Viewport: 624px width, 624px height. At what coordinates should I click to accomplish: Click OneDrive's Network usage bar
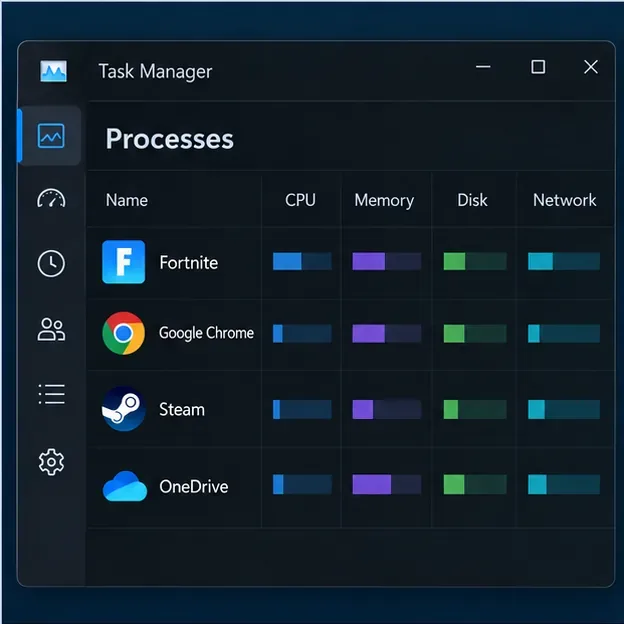[564, 484]
